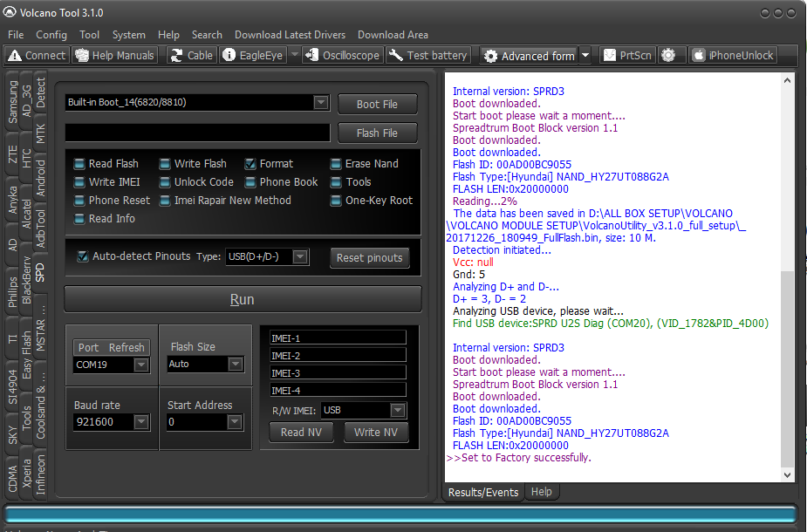This screenshot has width=807, height=532.
Task: Click the empty Flash File path field
Action: click(198, 133)
